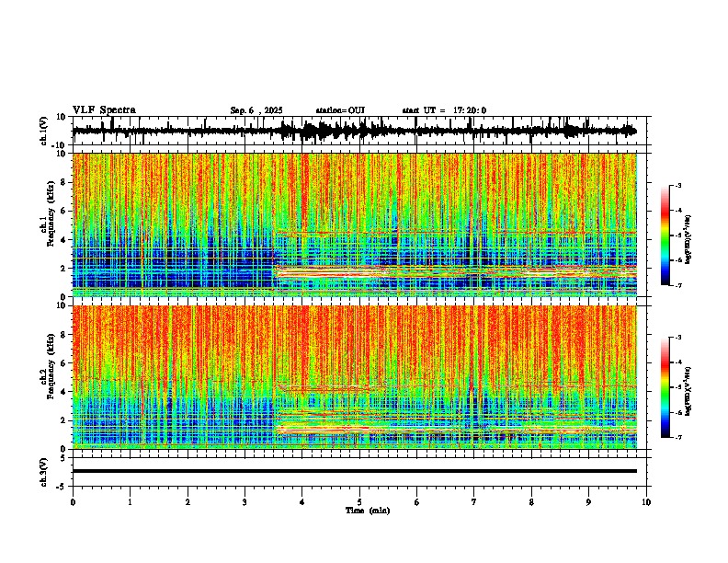Image resolution: width=728 pixels, height=563 pixels.
Task: Click the ch.3 flat black trace line
Action: pos(355,471)
